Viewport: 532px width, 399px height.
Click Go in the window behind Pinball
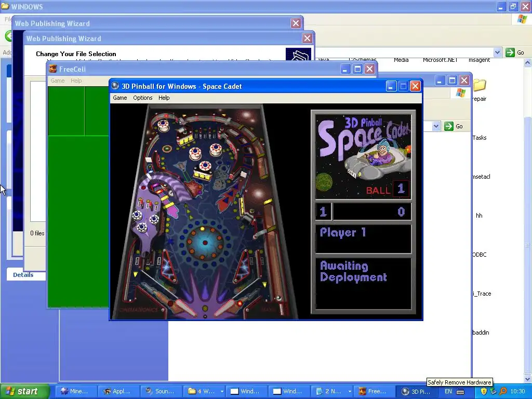[x=454, y=126]
